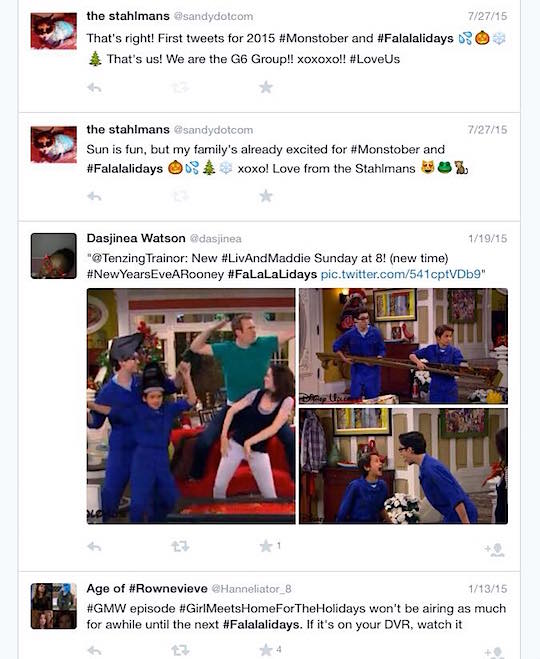Reply to 'Sun is fun' tweet
Image resolution: width=540 pixels, height=659 pixels.
(94, 196)
